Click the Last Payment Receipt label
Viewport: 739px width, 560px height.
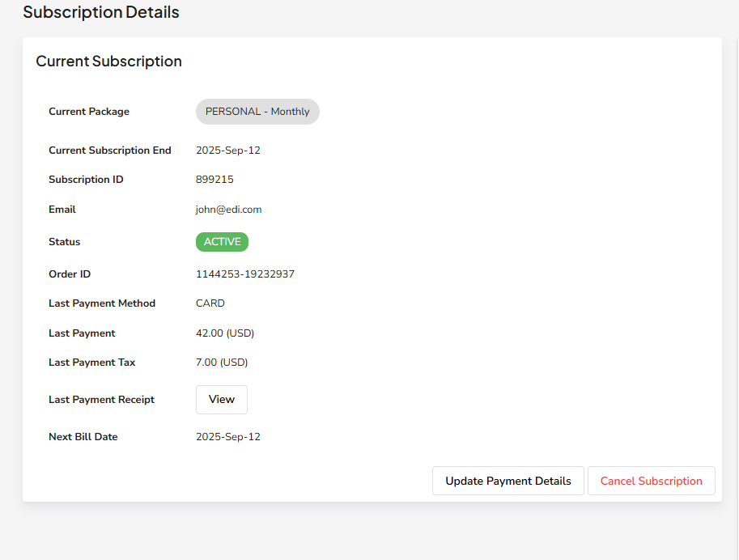point(101,400)
